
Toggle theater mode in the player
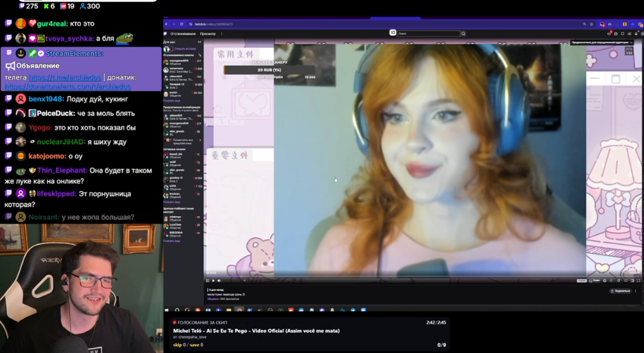point(632,281)
